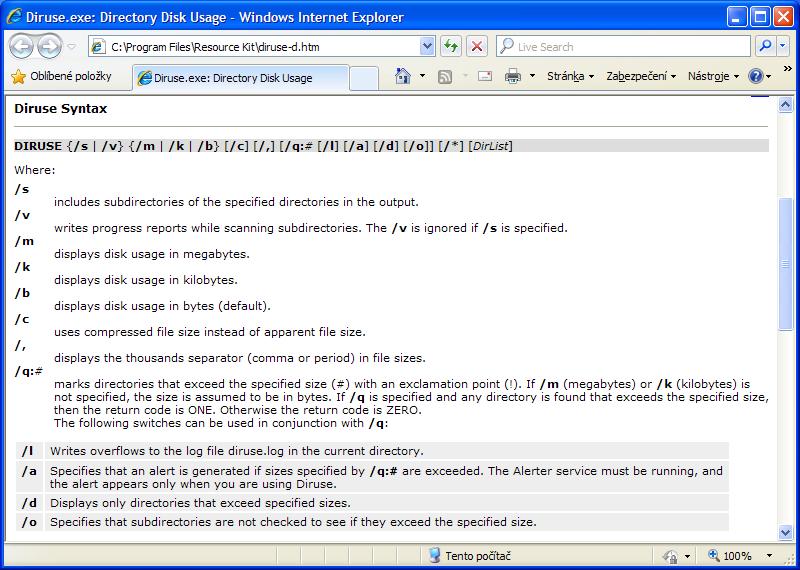
Task: Click the /c switch label
Action: pos(22,319)
